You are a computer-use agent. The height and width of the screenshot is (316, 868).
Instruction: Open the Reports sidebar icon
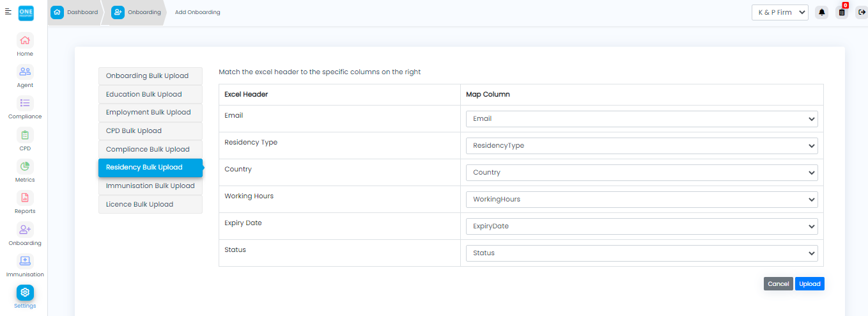tap(25, 198)
